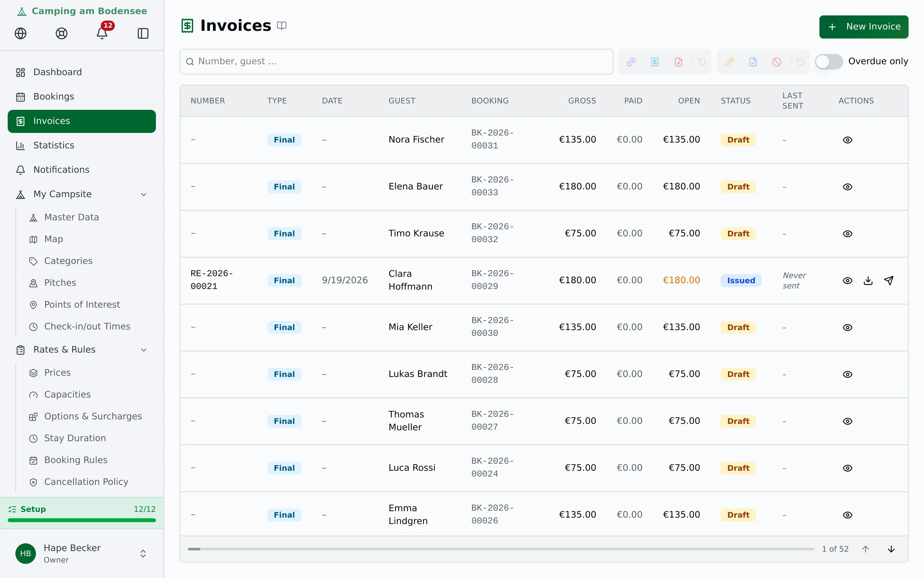Click the blue file-check filter icon

click(753, 62)
